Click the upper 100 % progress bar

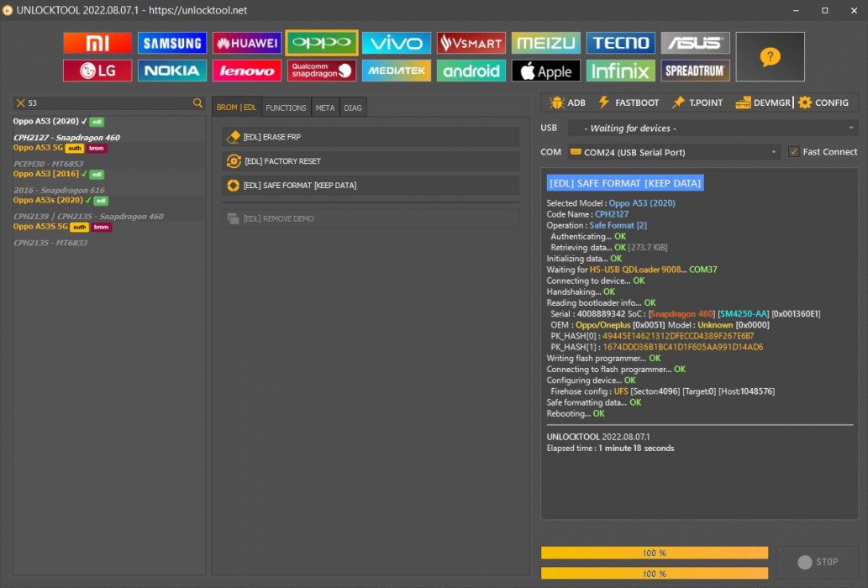click(x=655, y=553)
